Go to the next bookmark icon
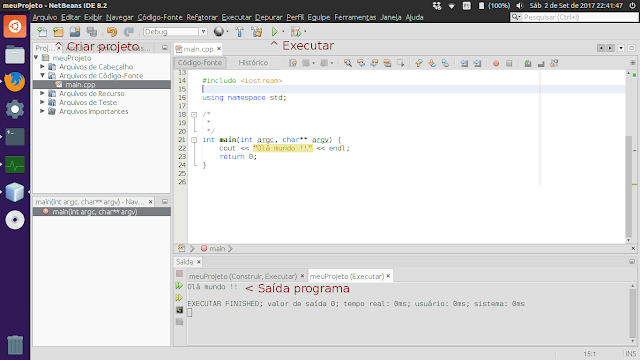640x360 pixels. click(432, 63)
